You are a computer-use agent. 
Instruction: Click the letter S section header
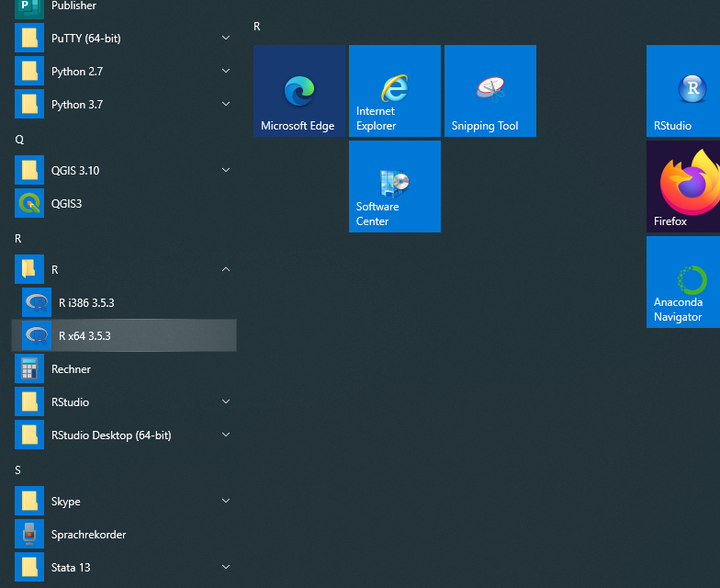pyautogui.click(x=18, y=469)
